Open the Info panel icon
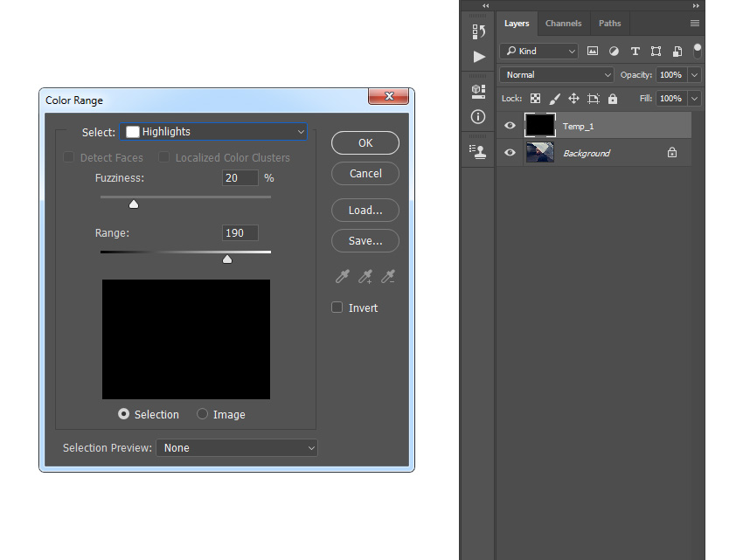 pyautogui.click(x=478, y=116)
